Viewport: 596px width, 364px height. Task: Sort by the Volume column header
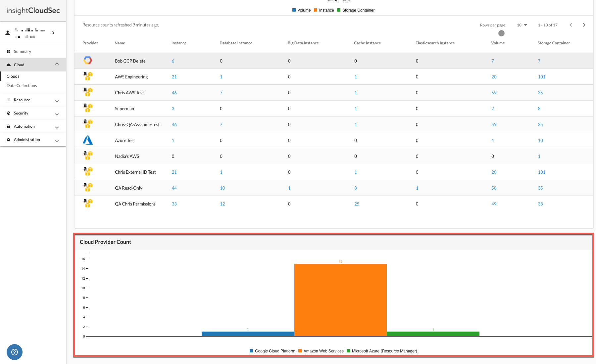point(498,43)
